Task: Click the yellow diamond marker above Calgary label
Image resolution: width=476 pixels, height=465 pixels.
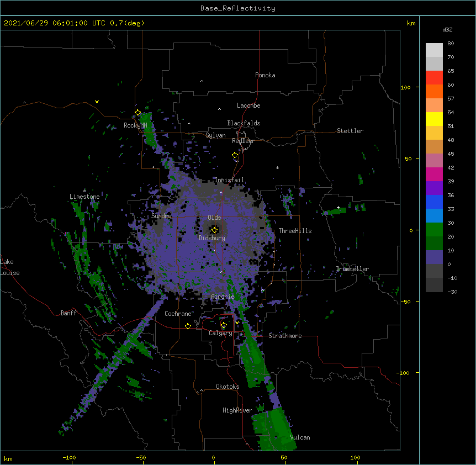Action: click(x=224, y=325)
